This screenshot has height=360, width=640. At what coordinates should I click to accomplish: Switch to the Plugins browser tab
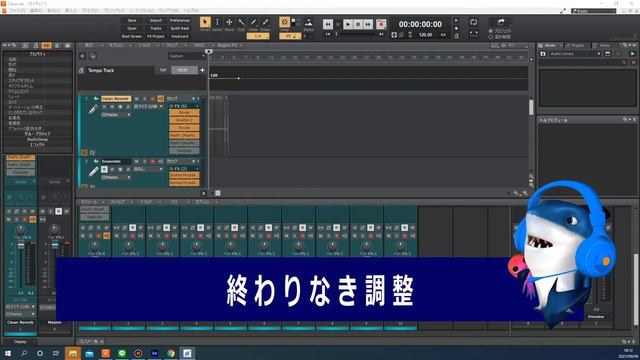(x=578, y=45)
